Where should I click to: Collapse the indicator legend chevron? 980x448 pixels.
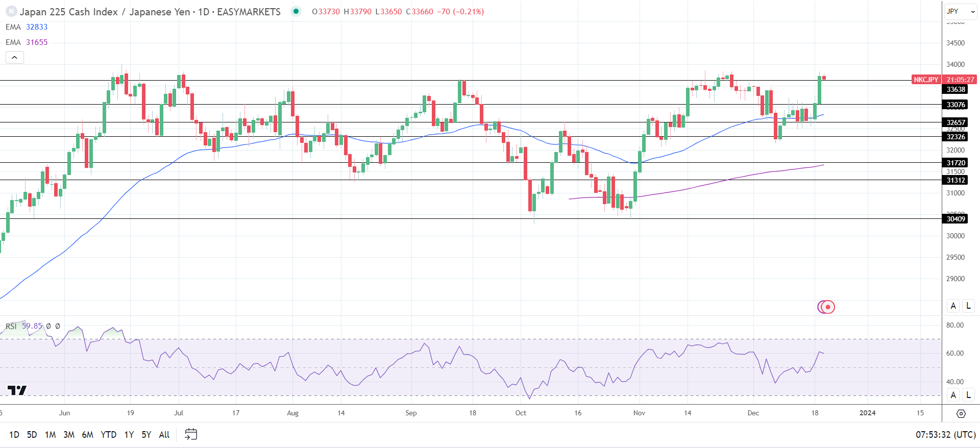click(x=15, y=57)
